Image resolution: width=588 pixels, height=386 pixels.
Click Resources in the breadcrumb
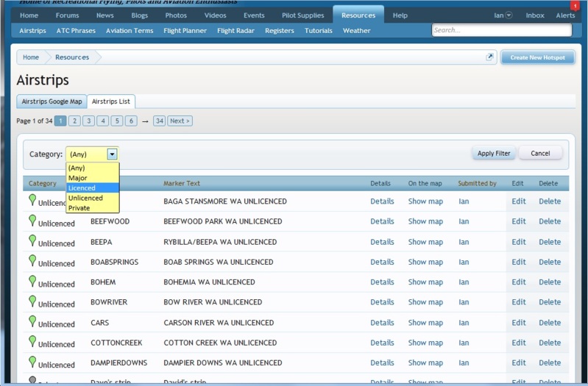72,57
